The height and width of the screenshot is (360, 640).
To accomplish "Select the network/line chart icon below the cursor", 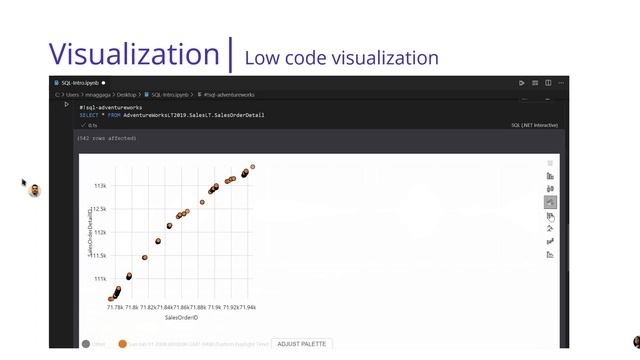I will pos(550,229).
